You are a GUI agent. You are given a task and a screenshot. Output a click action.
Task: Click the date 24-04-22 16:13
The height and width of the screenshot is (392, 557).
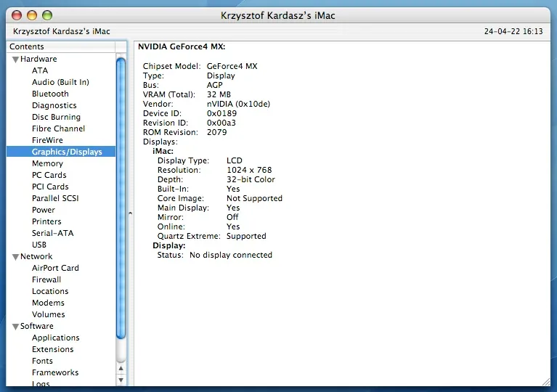coord(513,31)
